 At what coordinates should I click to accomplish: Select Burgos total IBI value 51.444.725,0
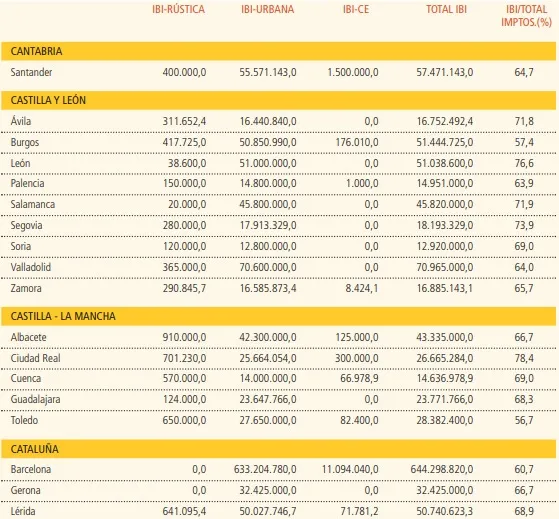tap(445, 143)
